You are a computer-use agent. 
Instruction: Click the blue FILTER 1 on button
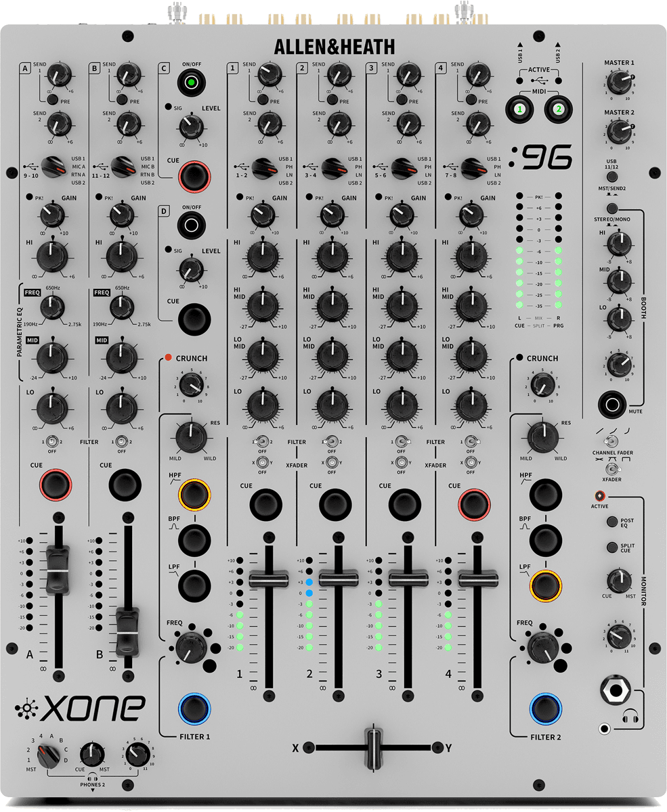[x=194, y=708]
